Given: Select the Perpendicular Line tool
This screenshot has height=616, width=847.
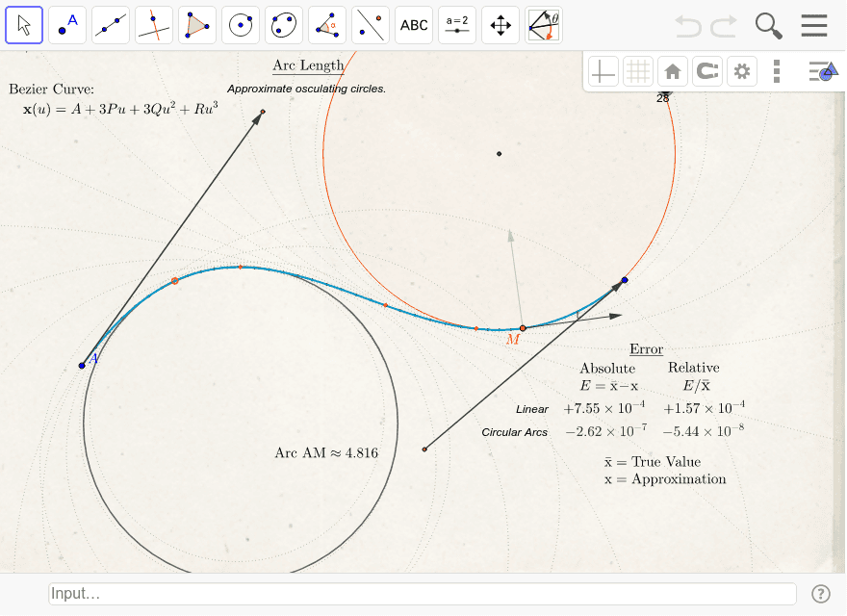Looking at the screenshot, I should tap(154, 25).
